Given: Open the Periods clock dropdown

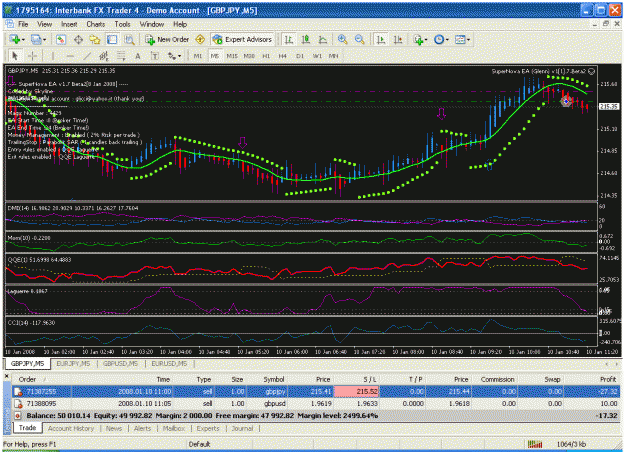Looking at the screenshot, I should (x=447, y=40).
